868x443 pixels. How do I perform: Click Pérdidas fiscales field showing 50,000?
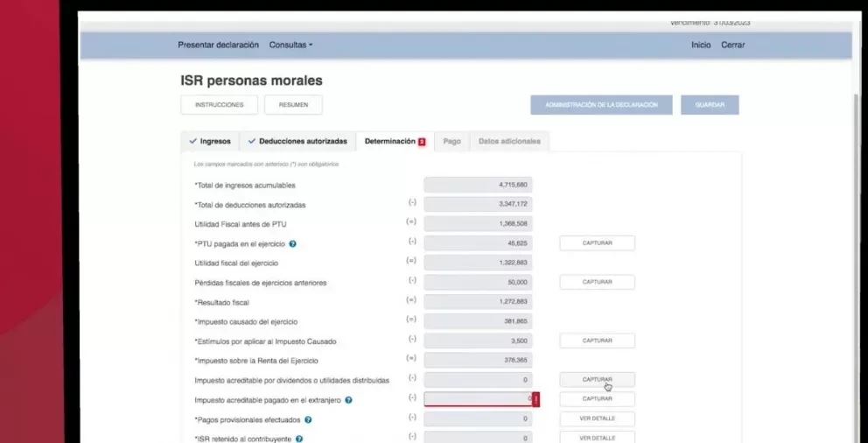pyautogui.click(x=478, y=283)
